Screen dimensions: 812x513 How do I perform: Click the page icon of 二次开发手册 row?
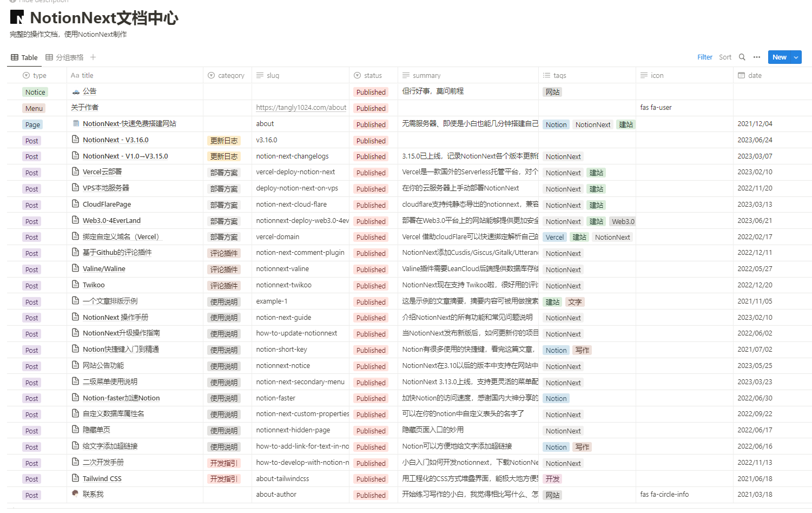click(76, 462)
